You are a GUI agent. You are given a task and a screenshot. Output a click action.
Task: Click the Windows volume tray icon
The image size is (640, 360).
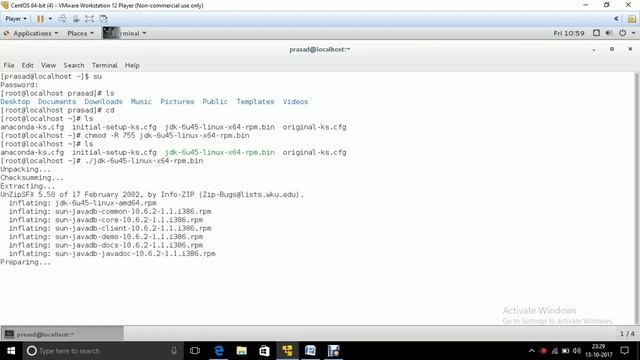[x=577, y=351]
